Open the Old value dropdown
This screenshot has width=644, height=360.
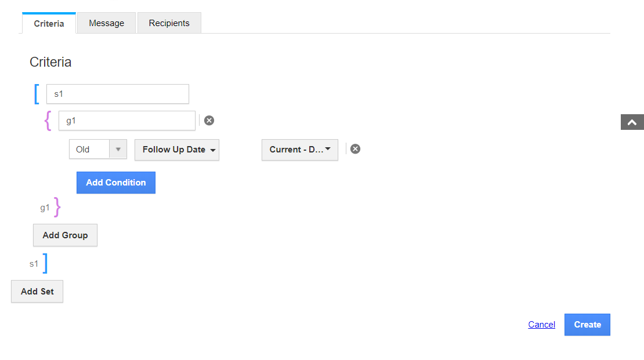[x=118, y=149]
